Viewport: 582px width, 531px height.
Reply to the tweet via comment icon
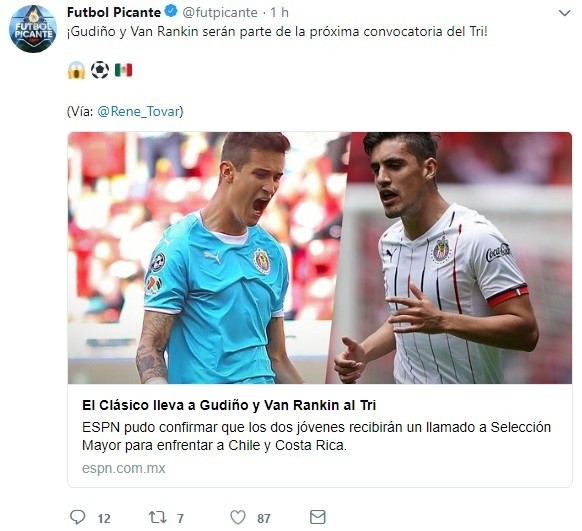pos(78,517)
